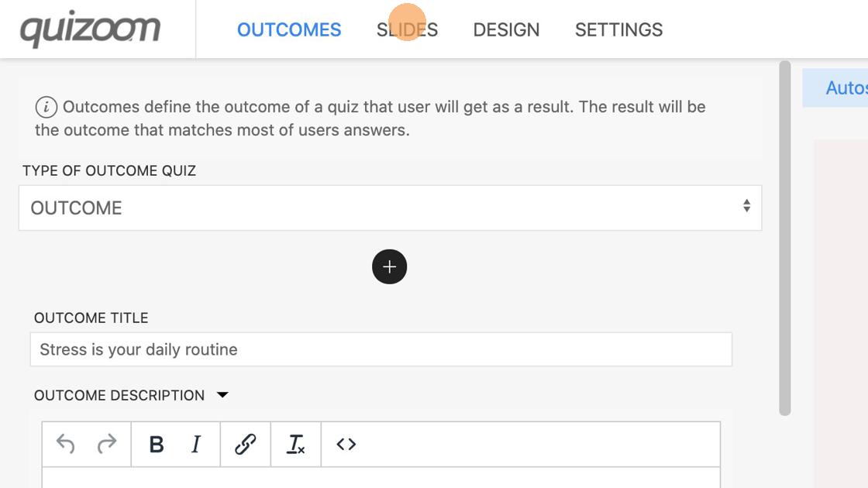Clear text formatting in description editor
Viewport: 868px width, 488px height.
click(295, 444)
